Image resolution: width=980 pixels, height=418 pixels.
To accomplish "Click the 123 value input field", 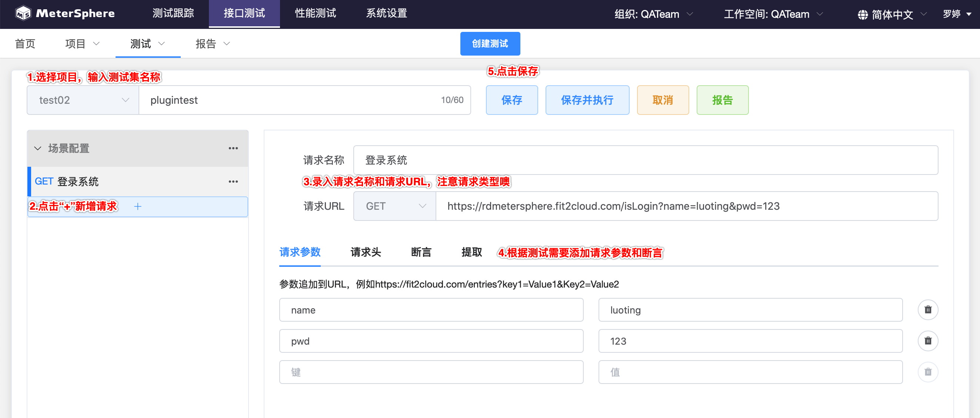I will point(750,341).
